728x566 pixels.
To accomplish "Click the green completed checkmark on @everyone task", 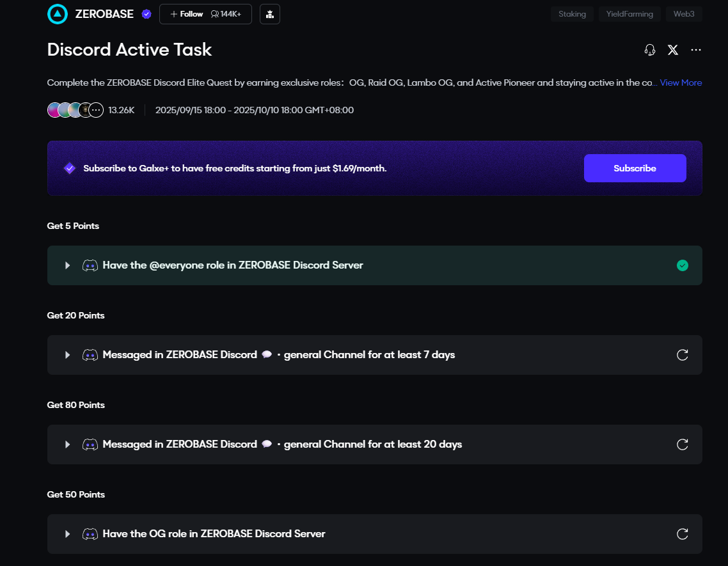I will [x=682, y=265].
